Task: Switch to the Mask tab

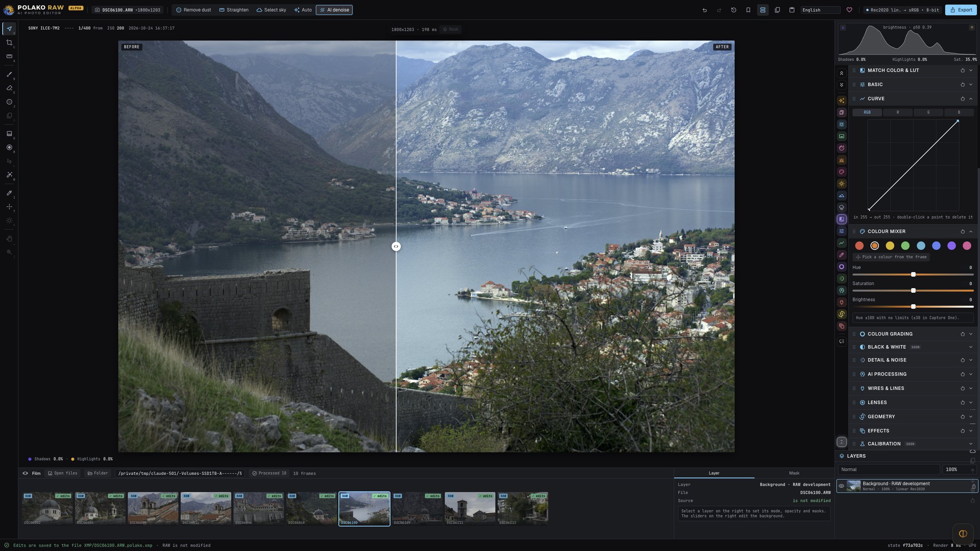Action: click(x=794, y=473)
